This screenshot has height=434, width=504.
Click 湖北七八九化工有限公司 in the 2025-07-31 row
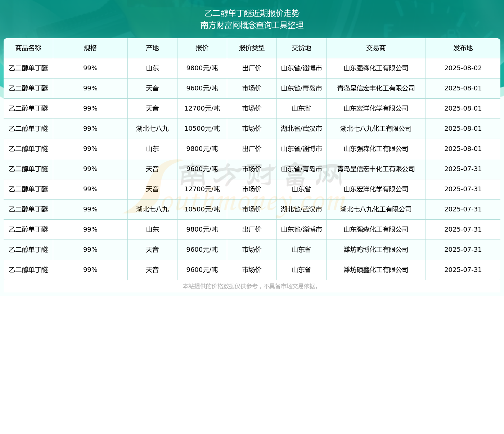click(x=376, y=209)
